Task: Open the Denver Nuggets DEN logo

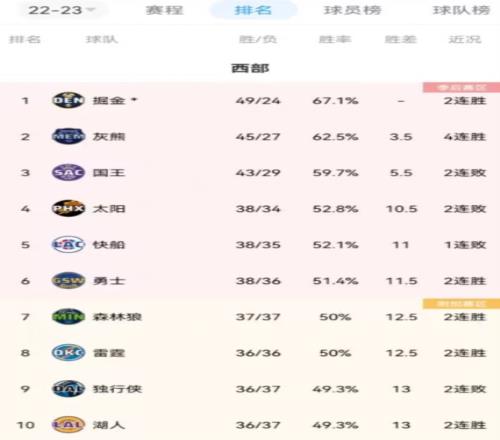Action: point(68,100)
